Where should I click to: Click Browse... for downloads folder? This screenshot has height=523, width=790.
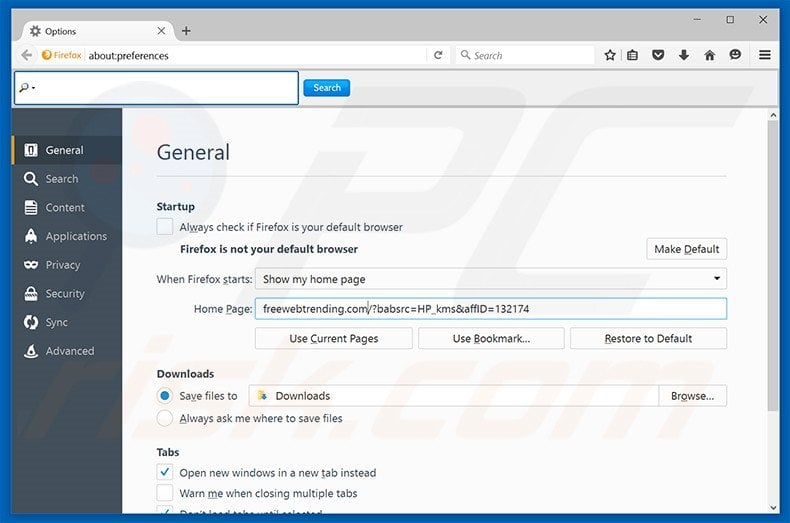[693, 396]
